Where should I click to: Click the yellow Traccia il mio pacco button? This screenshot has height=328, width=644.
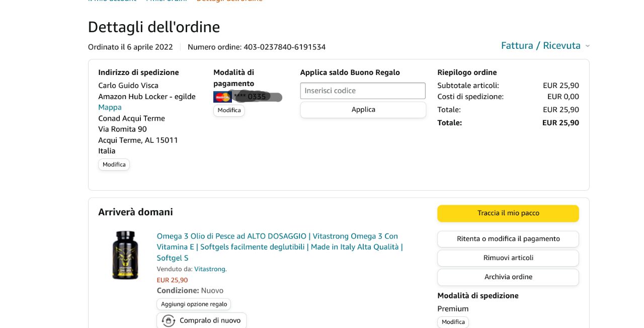click(508, 213)
